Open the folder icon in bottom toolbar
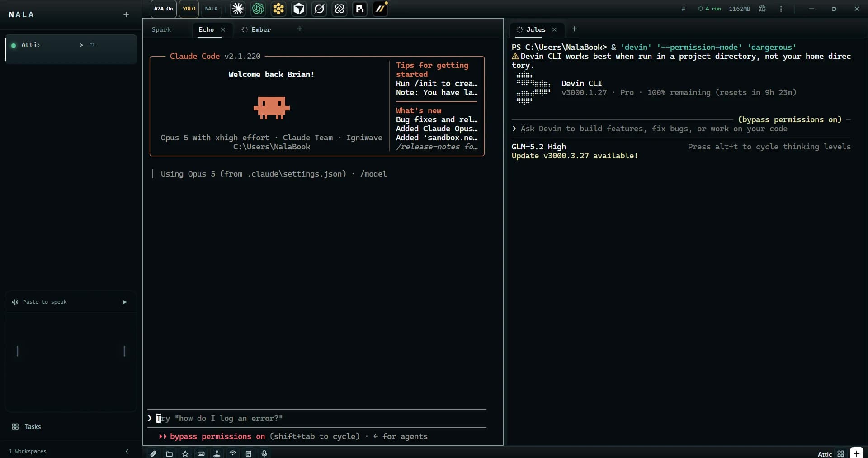Viewport: 868px width, 458px height. tap(169, 453)
